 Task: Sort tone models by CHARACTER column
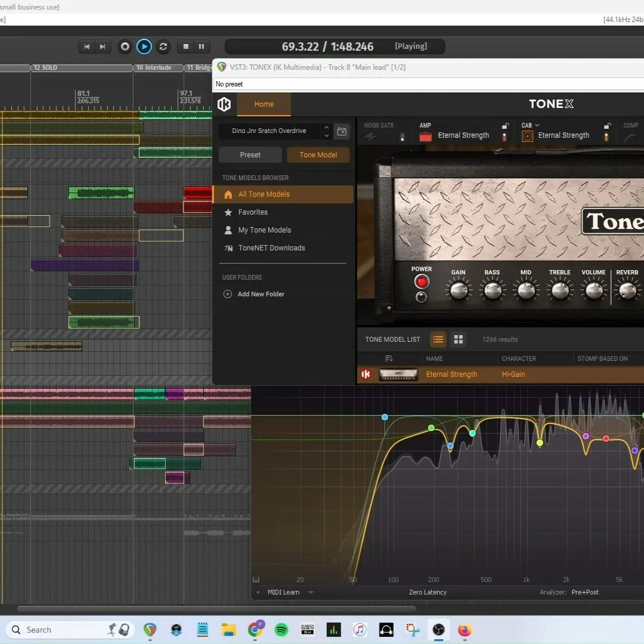(x=519, y=358)
